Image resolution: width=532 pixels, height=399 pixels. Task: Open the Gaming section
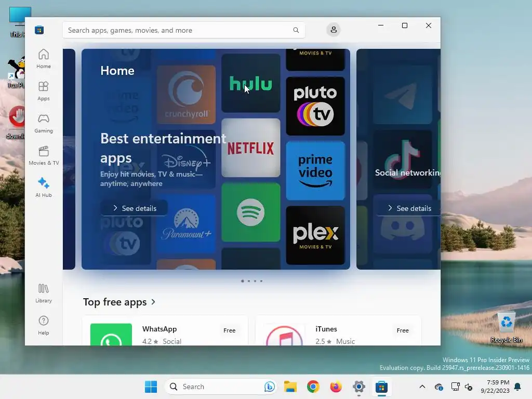44,123
